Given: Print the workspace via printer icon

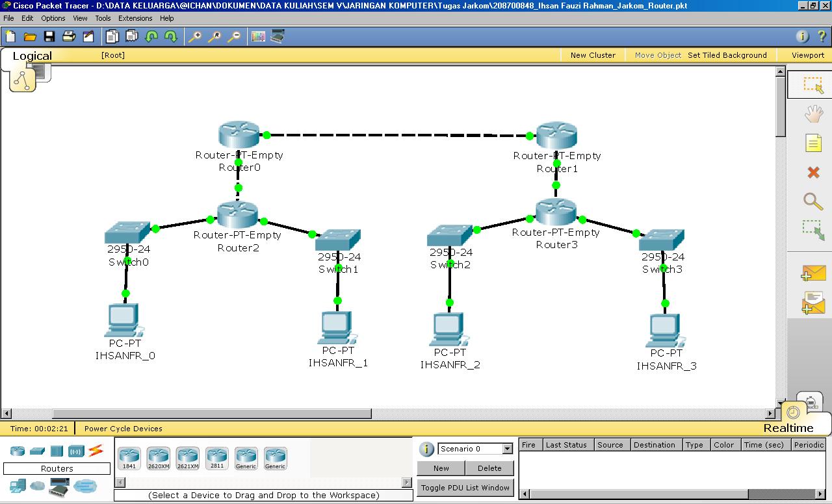Looking at the screenshot, I should point(68,36).
